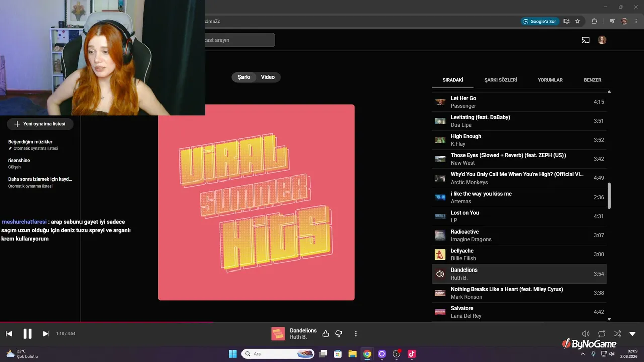This screenshot has width=644, height=362.
Task: Click the cast to device icon
Action: [586, 40]
